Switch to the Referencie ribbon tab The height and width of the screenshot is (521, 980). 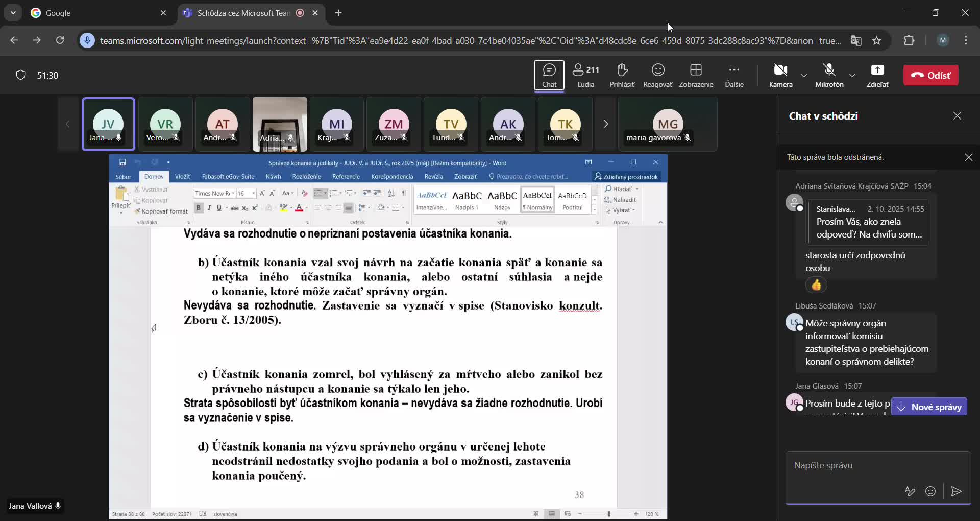[x=346, y=176]
